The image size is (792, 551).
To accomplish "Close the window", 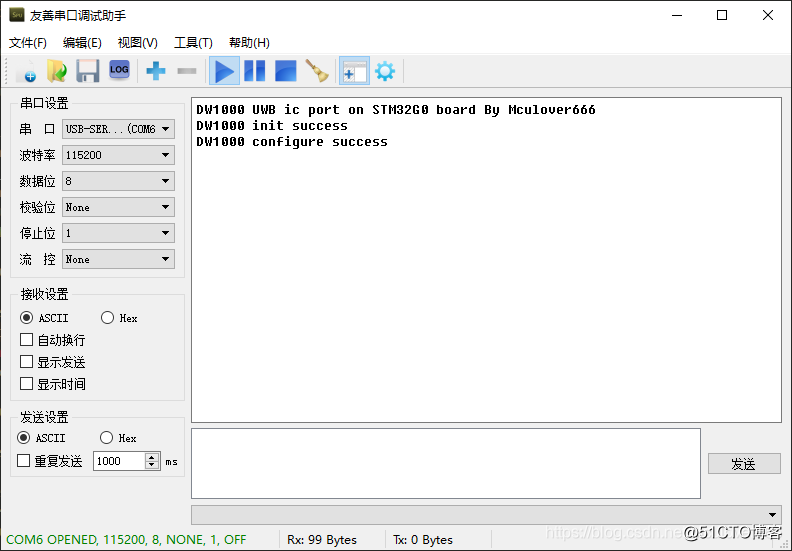I will [x=768, y=15].
